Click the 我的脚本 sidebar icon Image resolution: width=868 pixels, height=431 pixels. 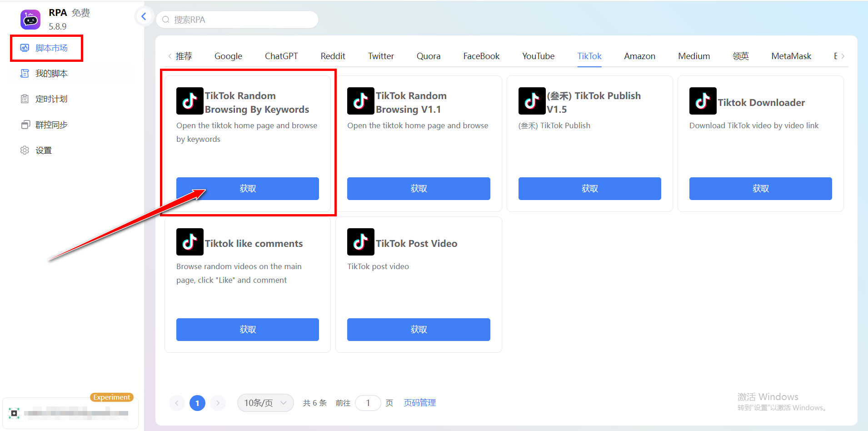(x=25, y=73)
